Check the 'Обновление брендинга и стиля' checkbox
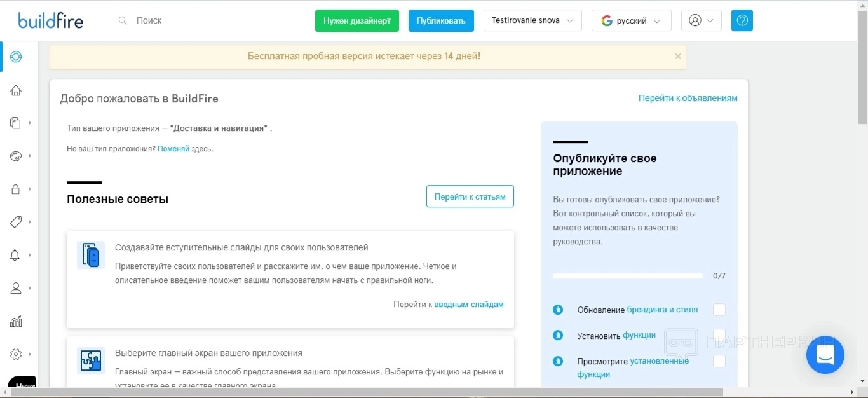Viewport: 868px width, 398px height. [x=719, y=310]
